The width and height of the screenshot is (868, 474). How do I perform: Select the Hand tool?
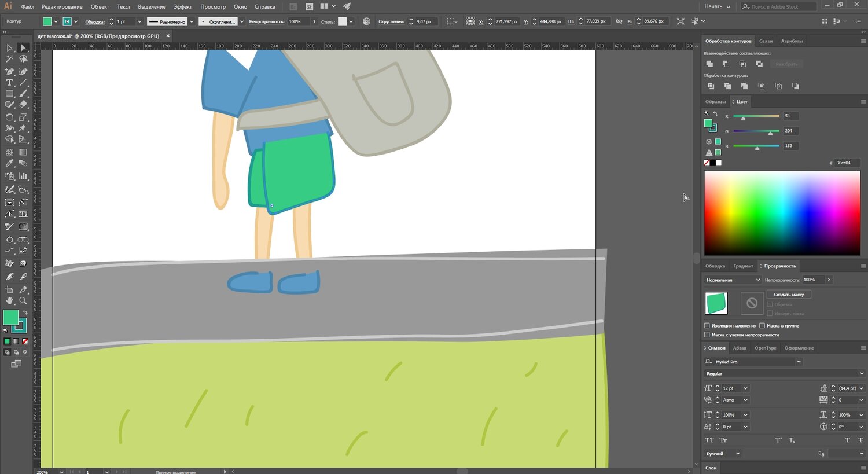tap(9, 301)
